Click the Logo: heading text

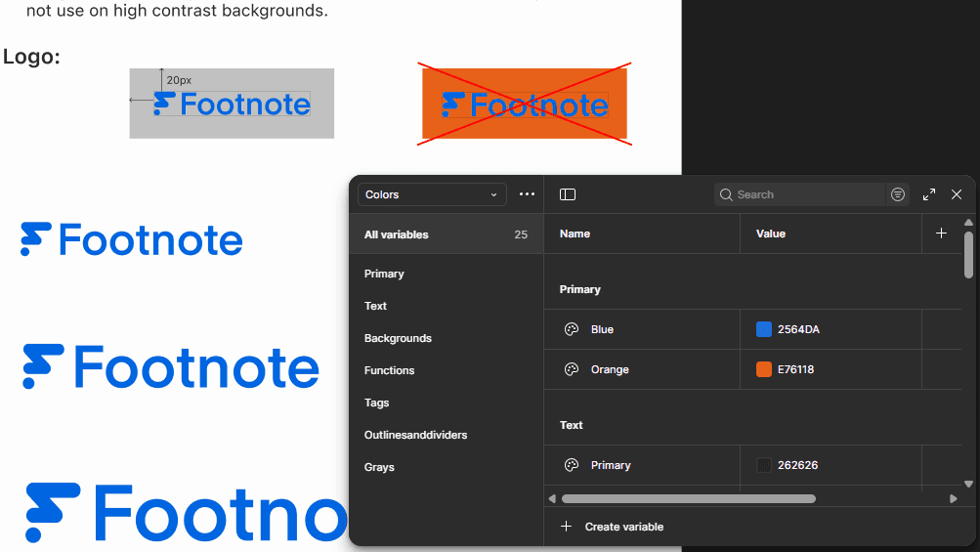click(x=32, y=57)
